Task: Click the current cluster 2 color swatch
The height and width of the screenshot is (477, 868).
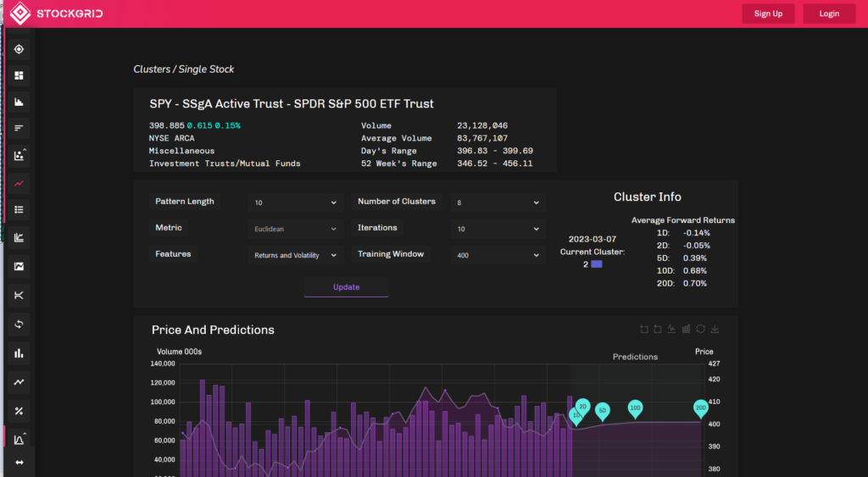Action: (x=596, y=264)
